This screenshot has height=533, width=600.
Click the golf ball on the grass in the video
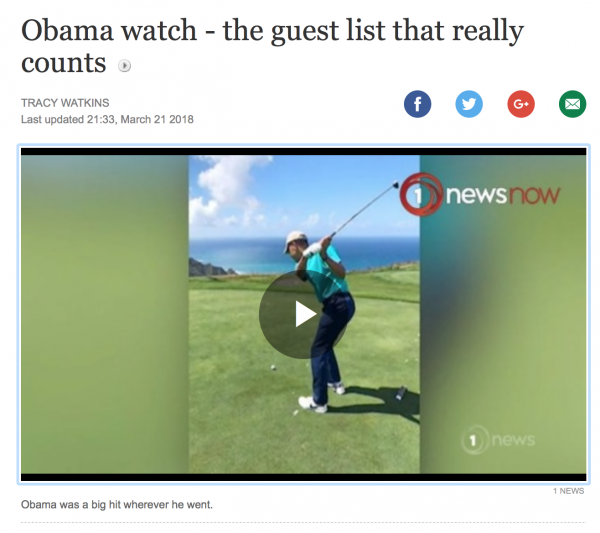273,368
